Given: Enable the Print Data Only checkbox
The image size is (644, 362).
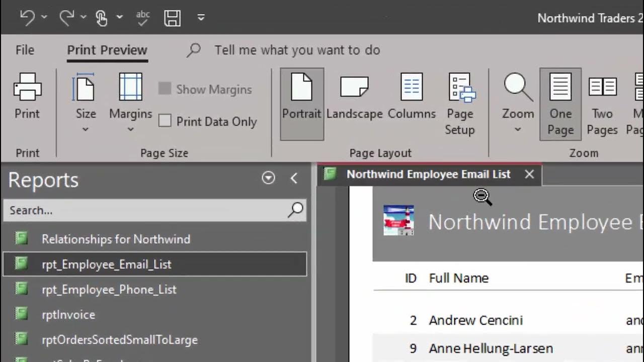Looking at the screenshot, I should coord(165,121).
